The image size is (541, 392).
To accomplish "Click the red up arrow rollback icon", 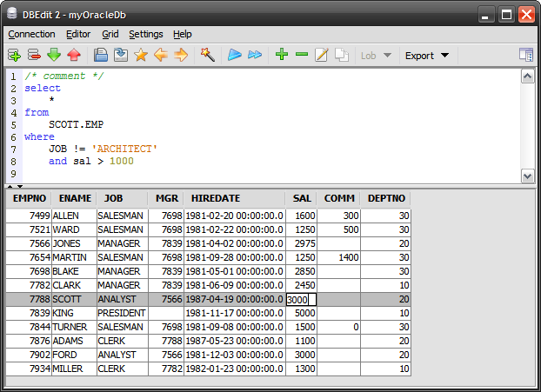I will point(74,55).
